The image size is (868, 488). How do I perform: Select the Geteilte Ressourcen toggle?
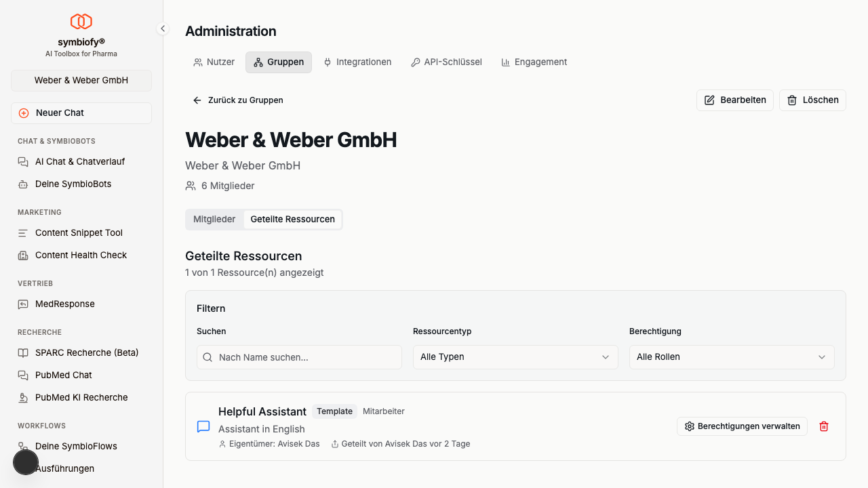[x=292, y=220]
